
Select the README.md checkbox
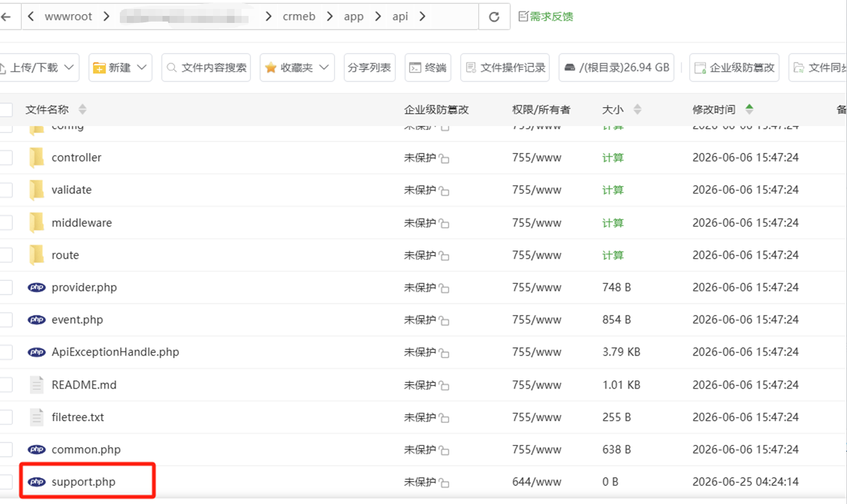(5, 385)
